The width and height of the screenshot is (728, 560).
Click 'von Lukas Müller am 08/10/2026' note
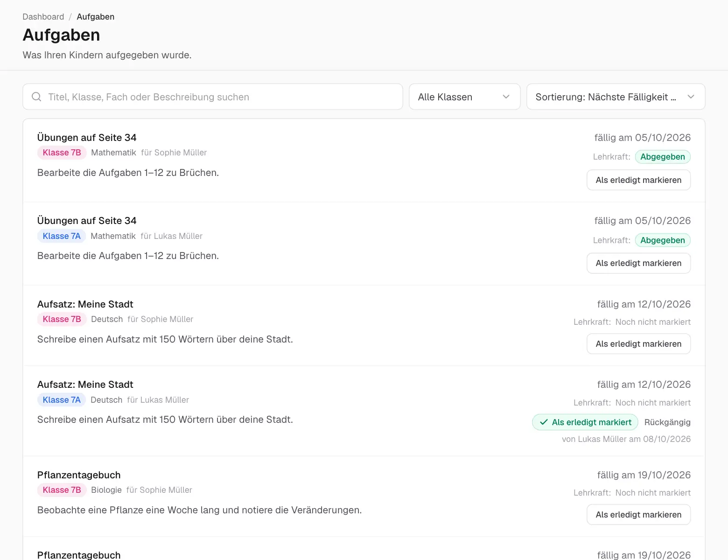626,439
